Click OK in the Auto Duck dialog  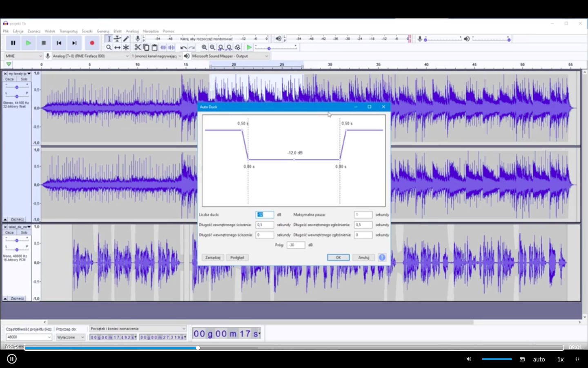[x=338, y=258]
